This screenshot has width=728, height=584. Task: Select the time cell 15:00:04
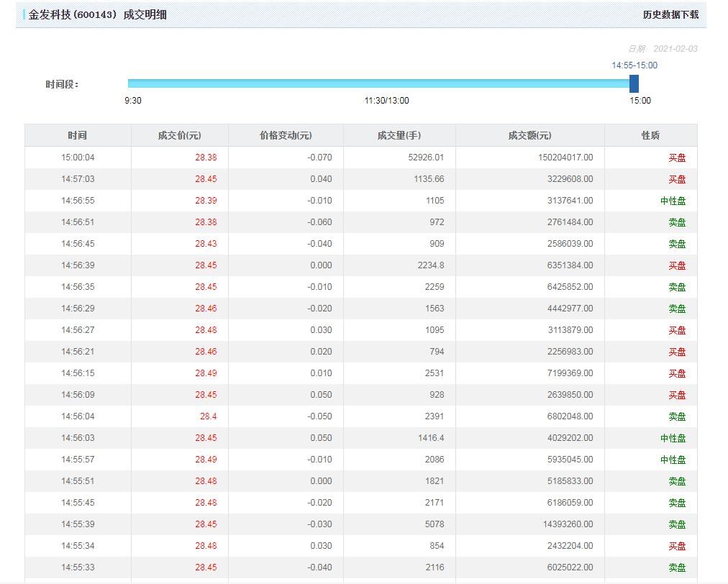(78, 158)
